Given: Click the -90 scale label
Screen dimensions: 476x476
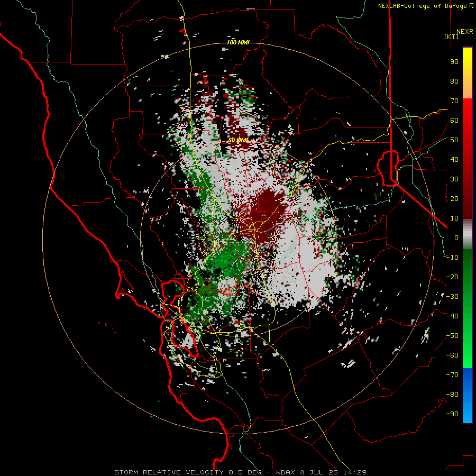Looking at the screenshot, I should [452, 414].
